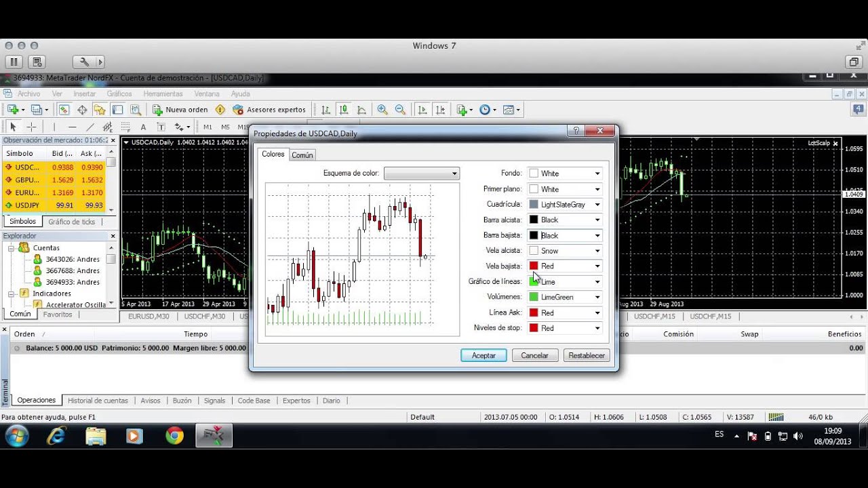
Task: Open the Herramientas menu
Action: (163, 94)
